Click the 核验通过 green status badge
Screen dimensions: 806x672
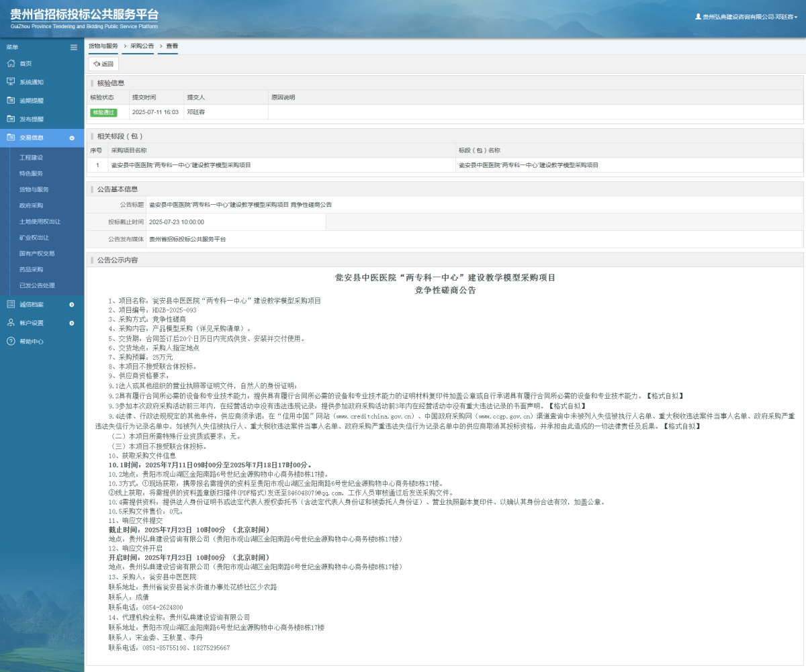pyautogui.click(x=103, y=112)
